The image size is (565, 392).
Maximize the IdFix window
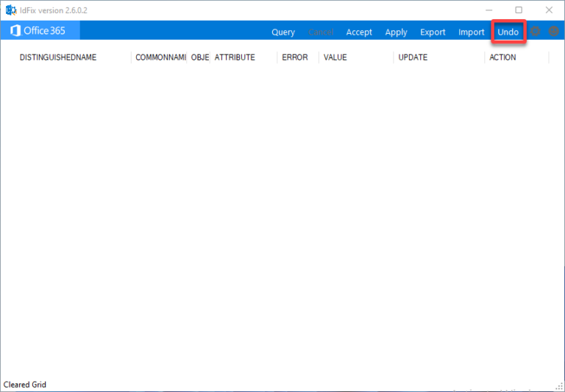pyautogui.click(x=519, y=10)
